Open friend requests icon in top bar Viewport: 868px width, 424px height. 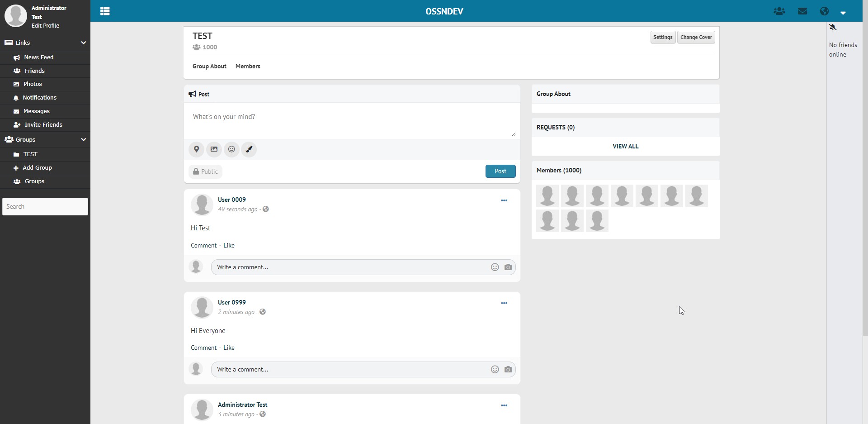(779, 11)
